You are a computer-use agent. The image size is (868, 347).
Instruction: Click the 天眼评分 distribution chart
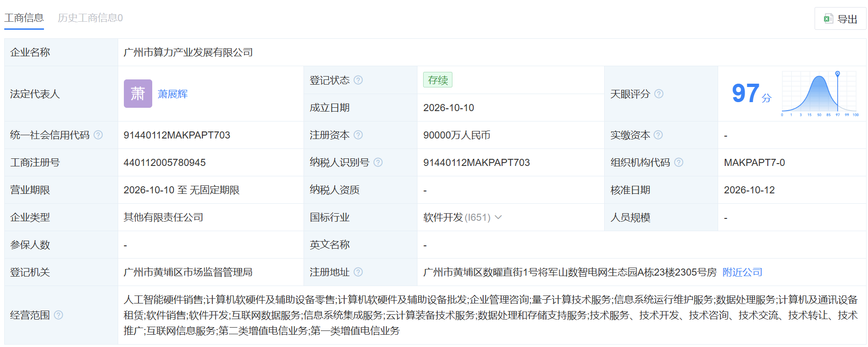point(820,94)
